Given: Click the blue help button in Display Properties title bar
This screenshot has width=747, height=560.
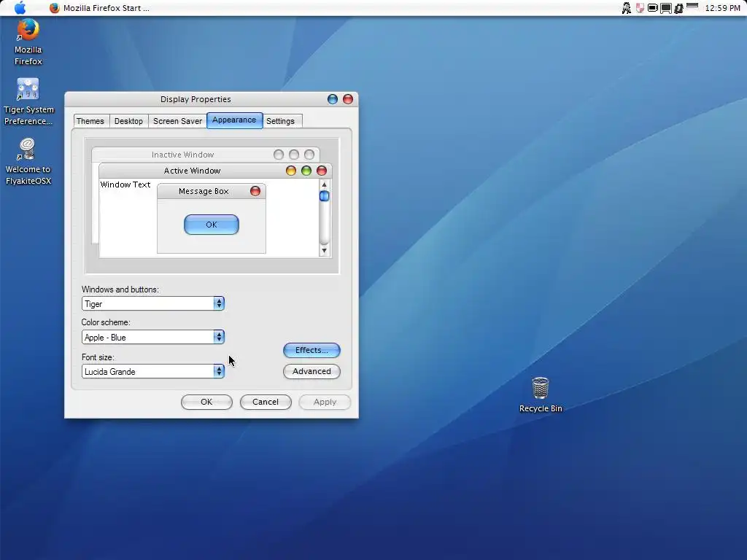Looking at the screenshot, I should click(333, 99).
